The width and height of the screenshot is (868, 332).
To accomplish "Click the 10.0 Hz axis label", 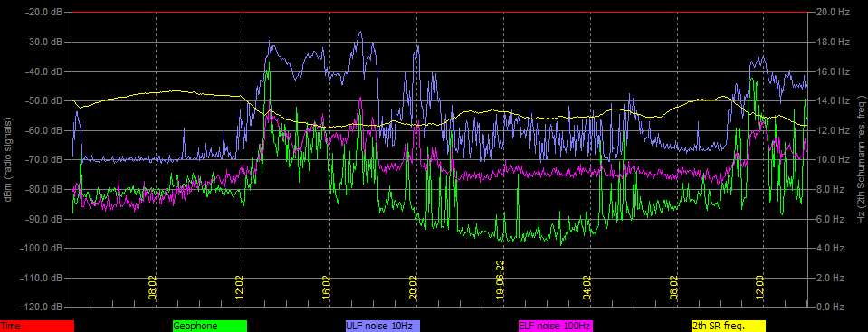I will pos(834,159).
